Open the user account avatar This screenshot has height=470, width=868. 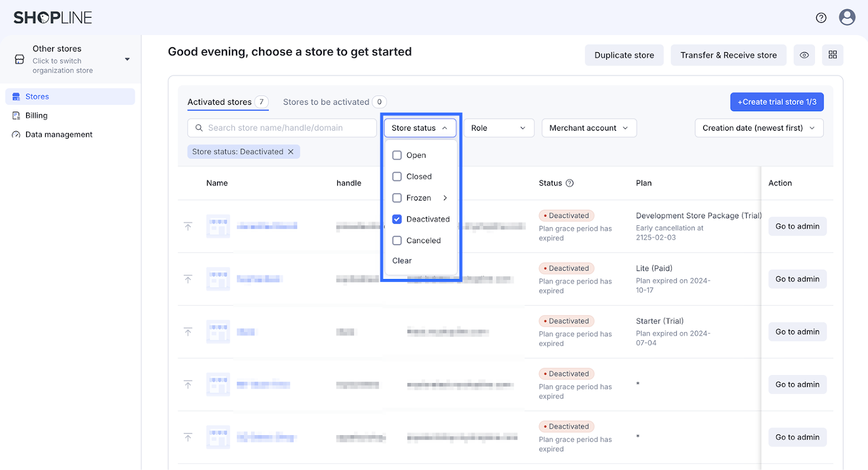pyautogui.click(x=847, y=17)
